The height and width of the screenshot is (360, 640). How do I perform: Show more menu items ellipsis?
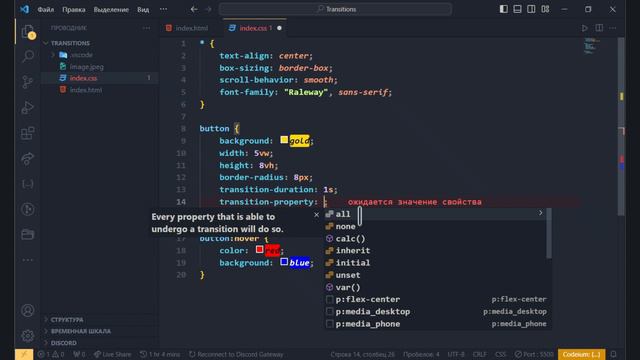coord(163,9)
